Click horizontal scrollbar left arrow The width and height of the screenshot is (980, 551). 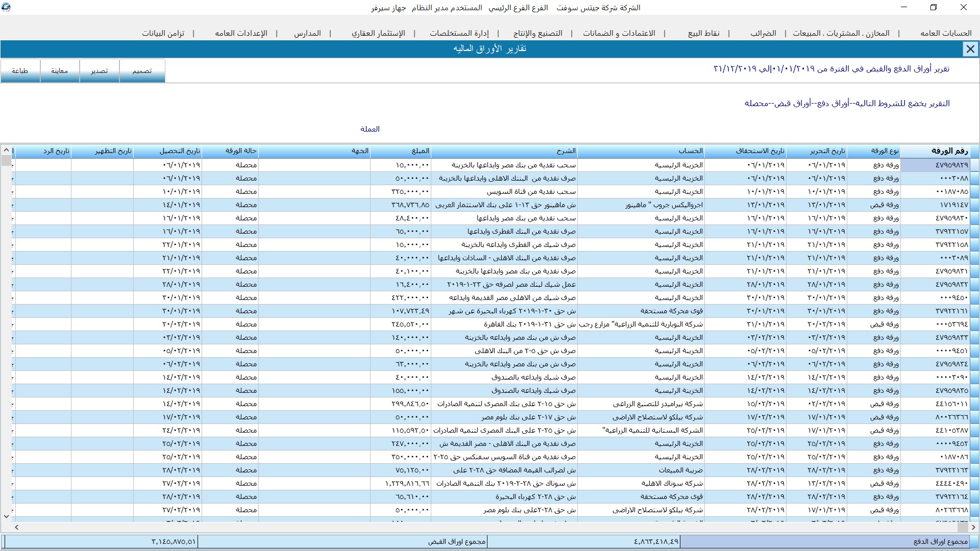[x=17, y=527]
